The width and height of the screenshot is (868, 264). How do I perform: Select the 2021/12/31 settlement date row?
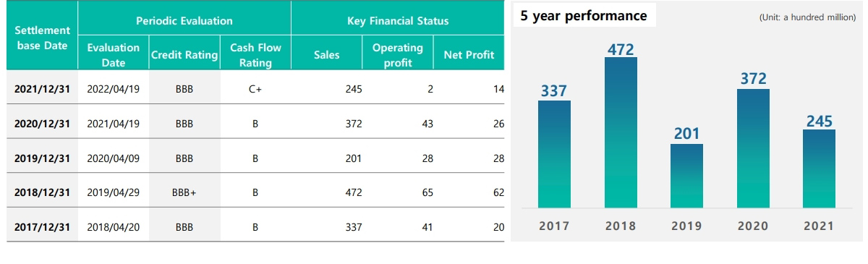255,89
